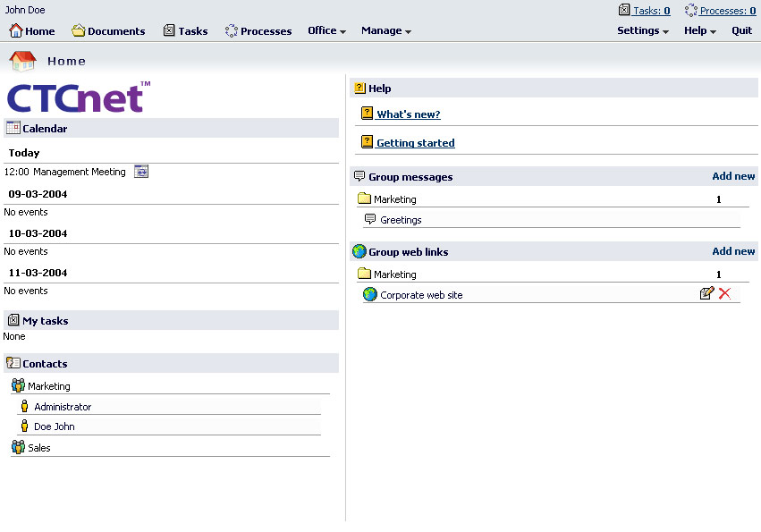The image size is (761, 532).
Task: Click Quit to log out
Action: coord(741,30)
